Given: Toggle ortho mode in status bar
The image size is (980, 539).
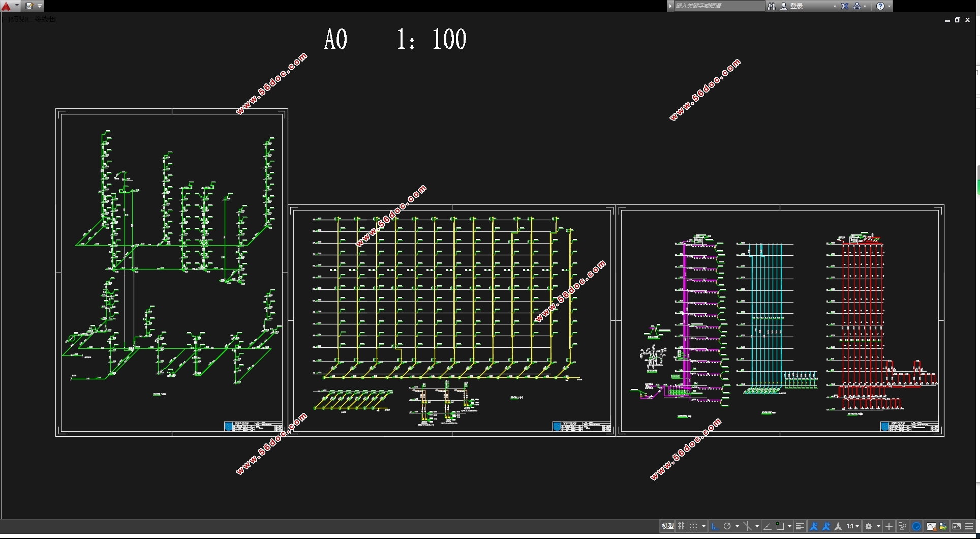Looking at the screenshot, I should click(x=715, y=526).
